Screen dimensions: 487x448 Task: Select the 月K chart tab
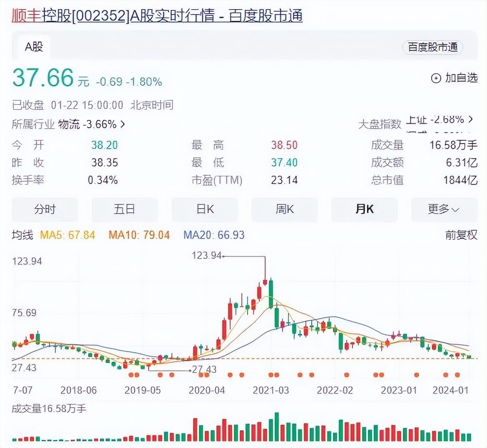364,209
